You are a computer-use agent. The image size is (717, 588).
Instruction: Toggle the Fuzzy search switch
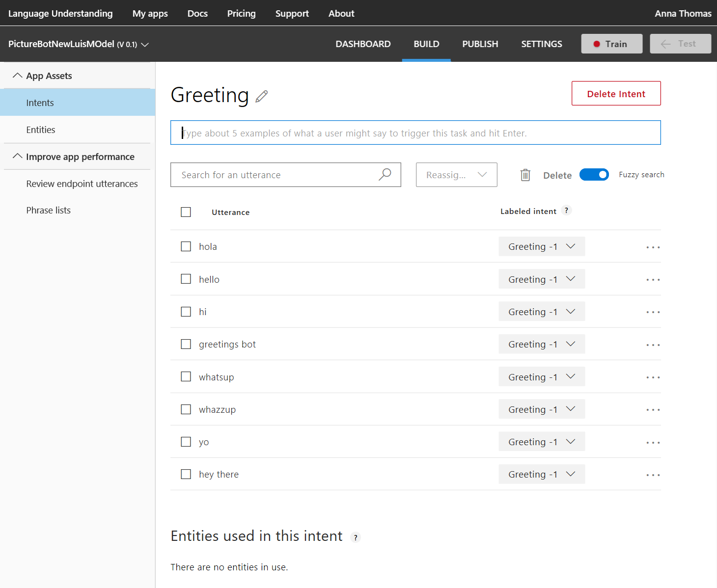(594, 175)
